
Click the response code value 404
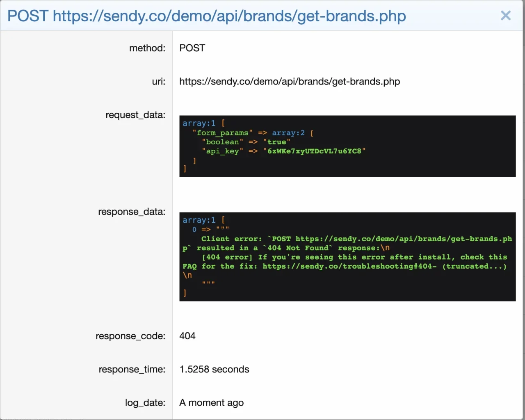point(187,336)
